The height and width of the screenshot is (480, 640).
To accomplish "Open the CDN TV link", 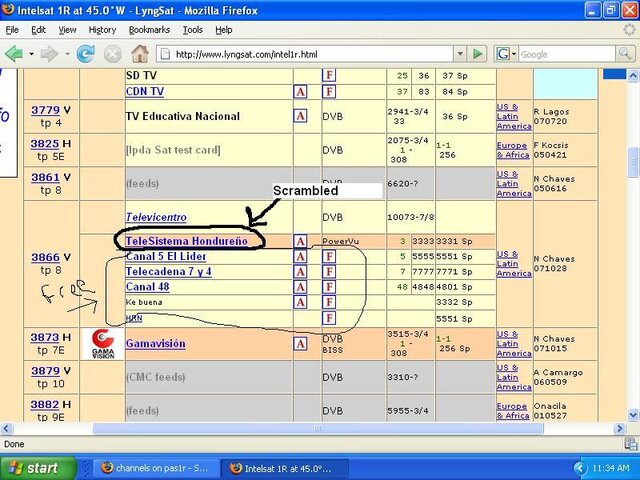I will pyautogui.click(x=145, y=91).
